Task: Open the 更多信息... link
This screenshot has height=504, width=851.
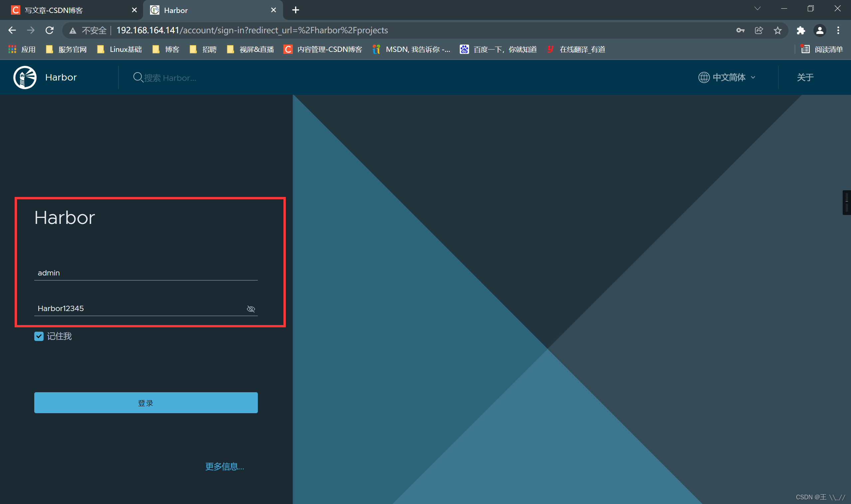Action: pos(225,466)
